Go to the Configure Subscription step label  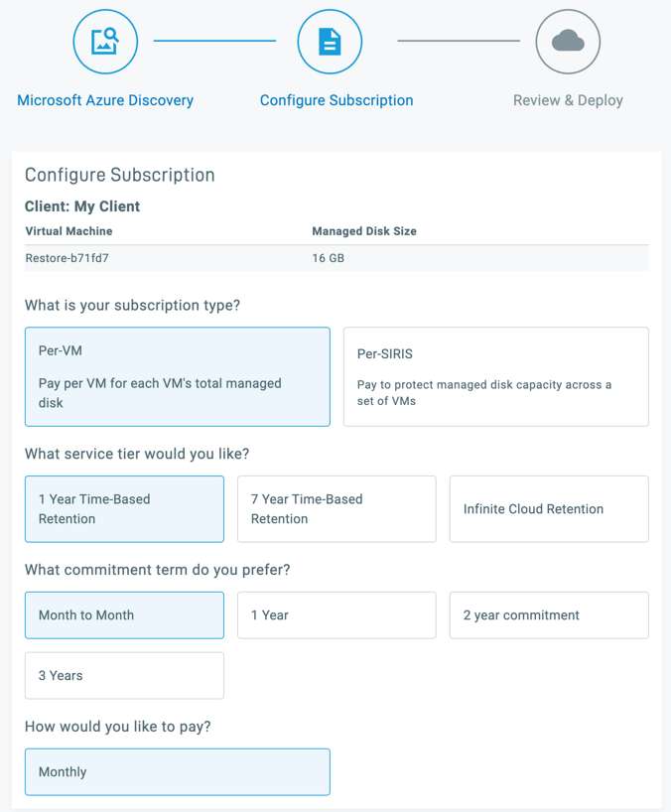coord(336,100)
